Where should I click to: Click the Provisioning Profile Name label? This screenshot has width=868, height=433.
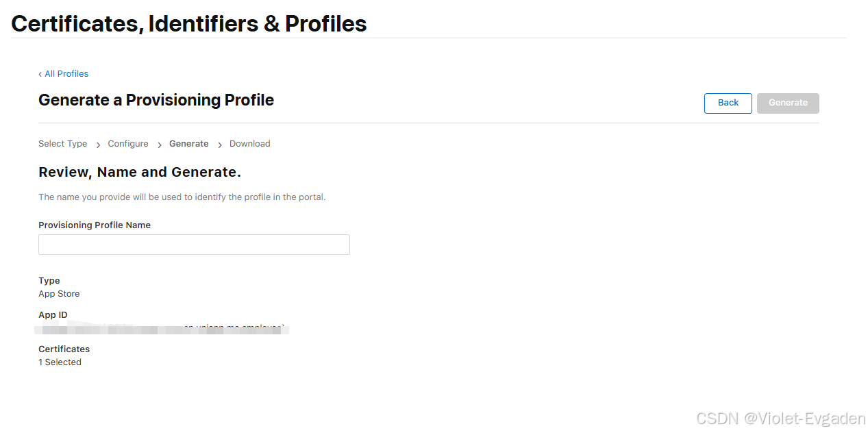coord(95,225)
